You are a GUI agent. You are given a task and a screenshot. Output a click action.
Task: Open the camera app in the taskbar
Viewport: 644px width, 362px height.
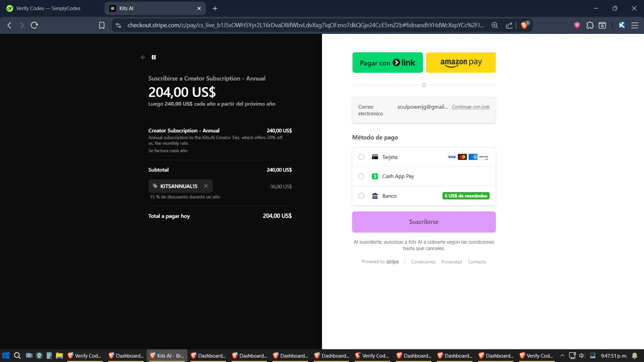(29, 356)
